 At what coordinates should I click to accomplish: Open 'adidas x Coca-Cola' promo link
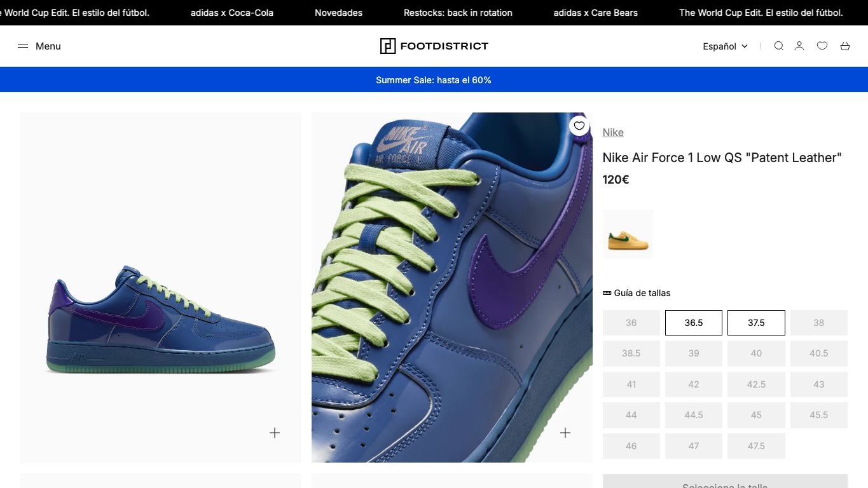pos(232,13)
